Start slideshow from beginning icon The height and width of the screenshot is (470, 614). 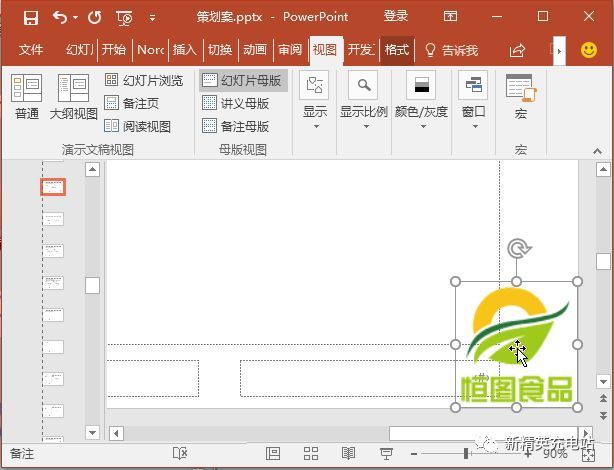pyautogui.click(x=125, y=18)
